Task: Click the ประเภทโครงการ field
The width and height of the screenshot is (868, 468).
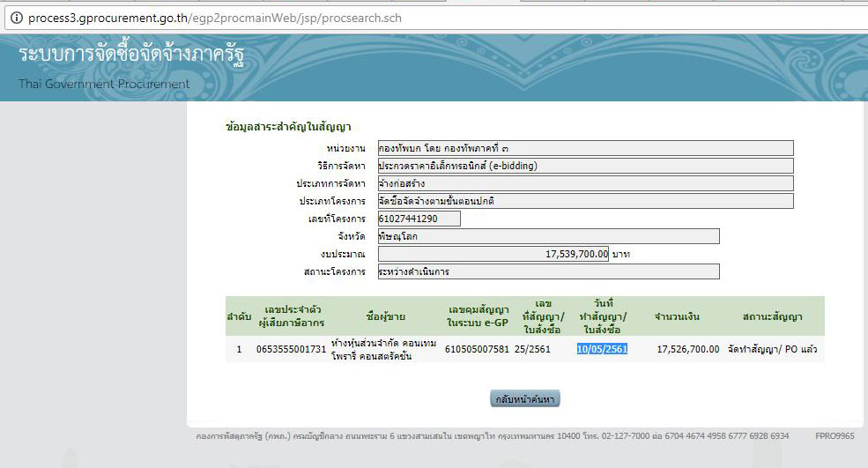Action: coord(585,201)
